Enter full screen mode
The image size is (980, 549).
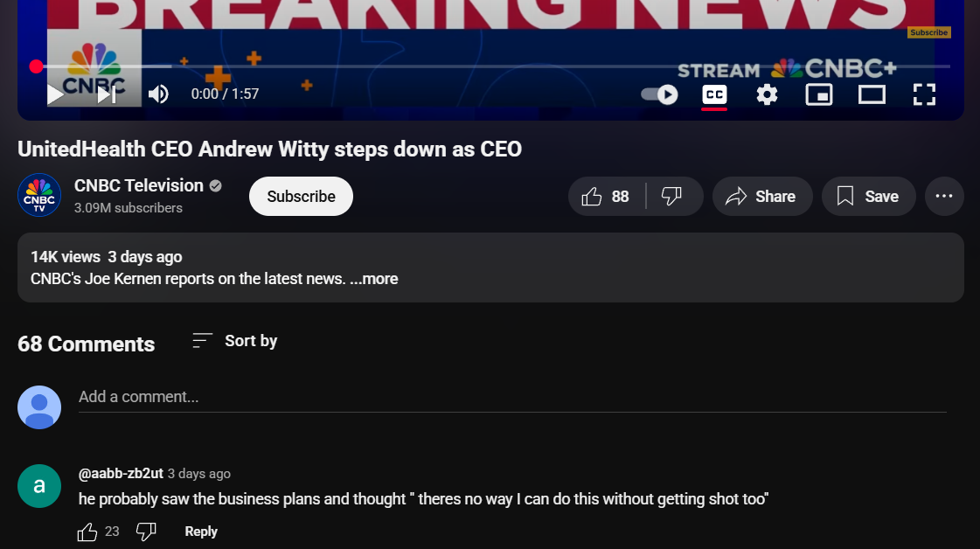[x=924, y=94]
